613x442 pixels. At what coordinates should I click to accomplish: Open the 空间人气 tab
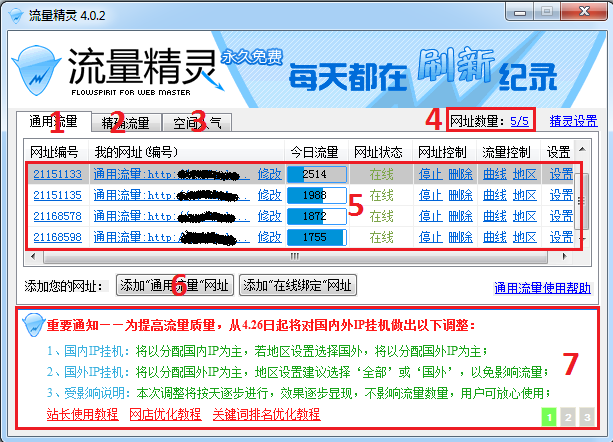(x=197, y=123)
